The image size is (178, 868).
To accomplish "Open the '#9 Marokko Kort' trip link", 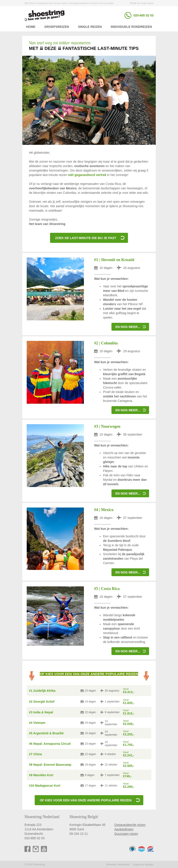I will (x=41, y=775).
